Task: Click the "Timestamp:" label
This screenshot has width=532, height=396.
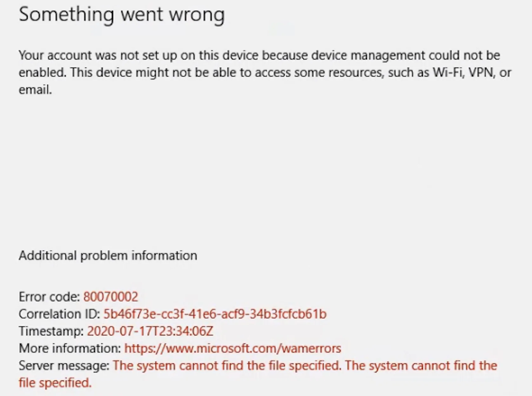Action: click(51, 331)
